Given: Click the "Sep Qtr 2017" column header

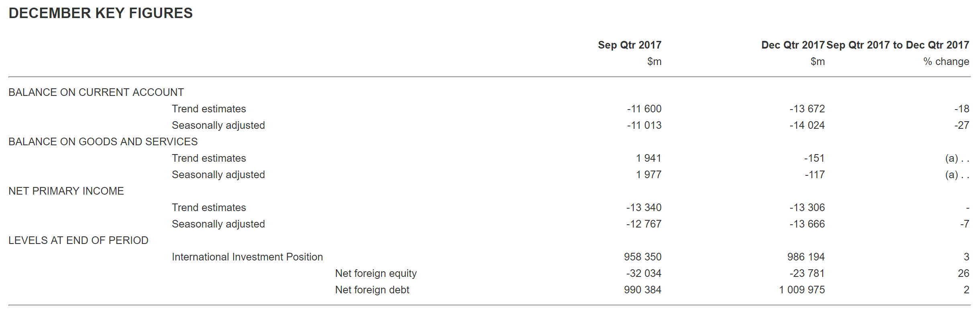Looking at the screenshot, I should tap(629, 45).
